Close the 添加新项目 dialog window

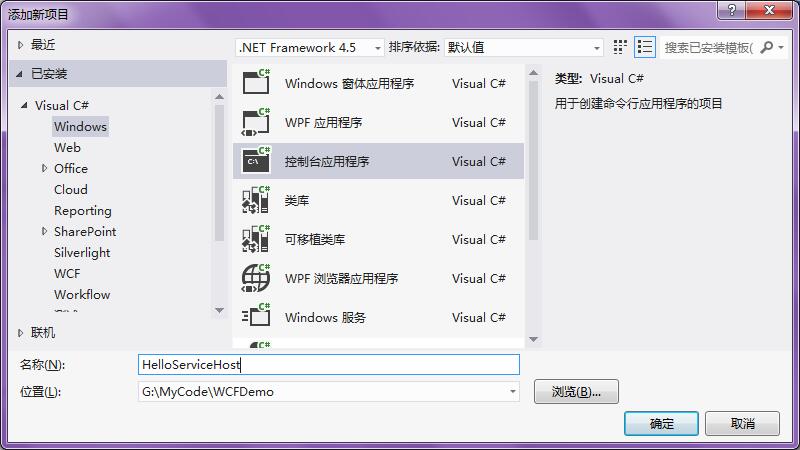pyautogui.click(x=769, y=10)
